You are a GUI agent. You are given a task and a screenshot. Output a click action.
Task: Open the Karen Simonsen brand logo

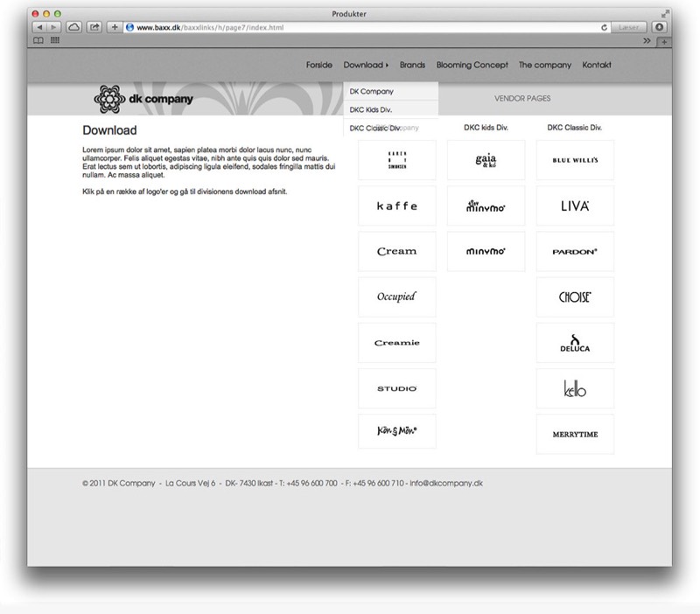tap(397, 160)
